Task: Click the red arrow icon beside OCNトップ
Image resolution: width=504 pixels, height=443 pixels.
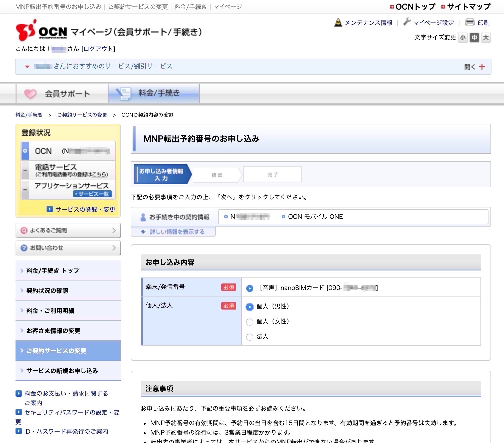Action: click(392, 7)
